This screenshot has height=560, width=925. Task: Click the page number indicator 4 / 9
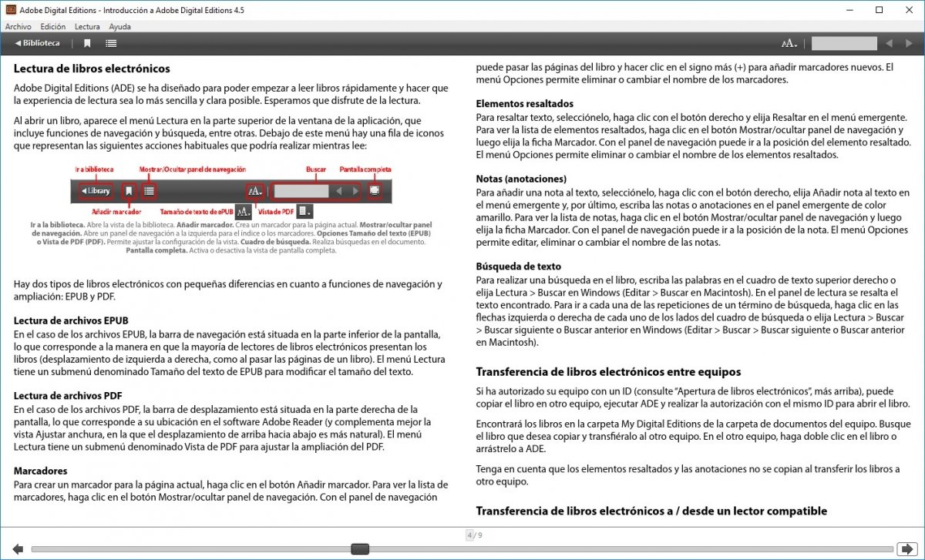pyautogui.click(x=474, y=535)
